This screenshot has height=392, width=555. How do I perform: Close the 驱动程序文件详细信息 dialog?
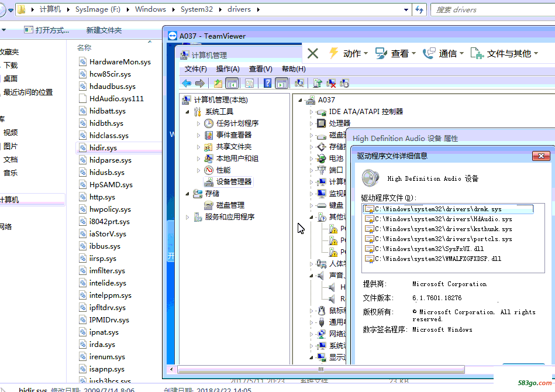pyautogui.click(x=541, y=156)
